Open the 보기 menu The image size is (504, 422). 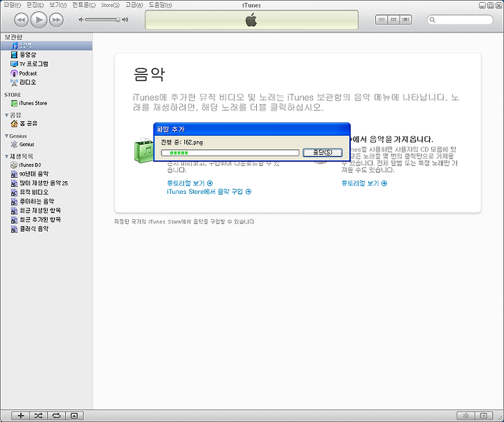click(x=58, y=5)
